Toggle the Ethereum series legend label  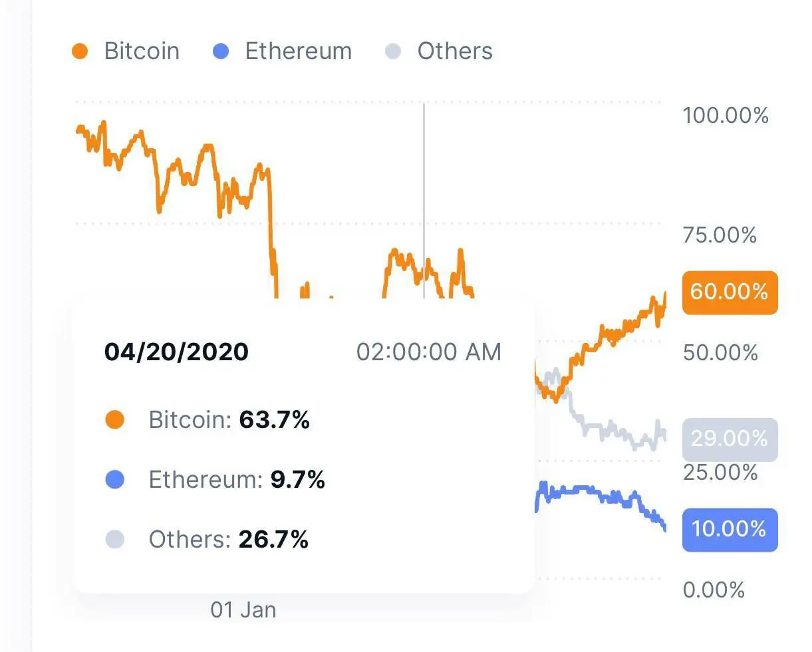coord(299,51)
